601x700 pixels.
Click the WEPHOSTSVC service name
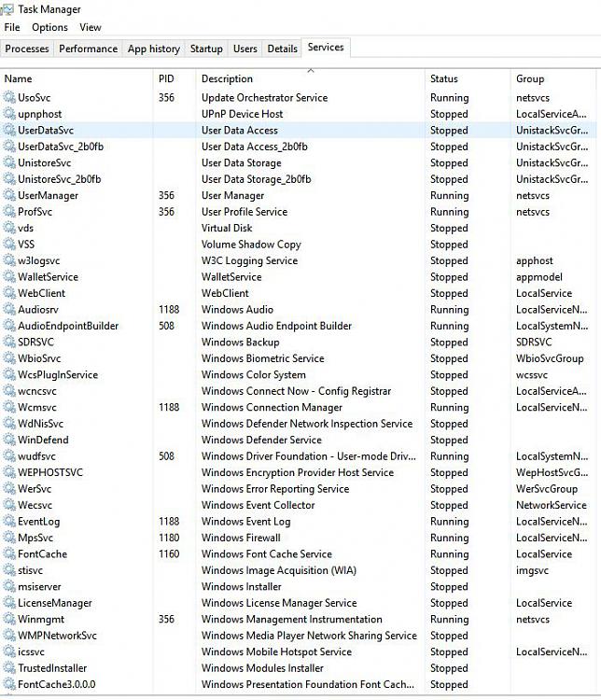[x=50, y=472]
